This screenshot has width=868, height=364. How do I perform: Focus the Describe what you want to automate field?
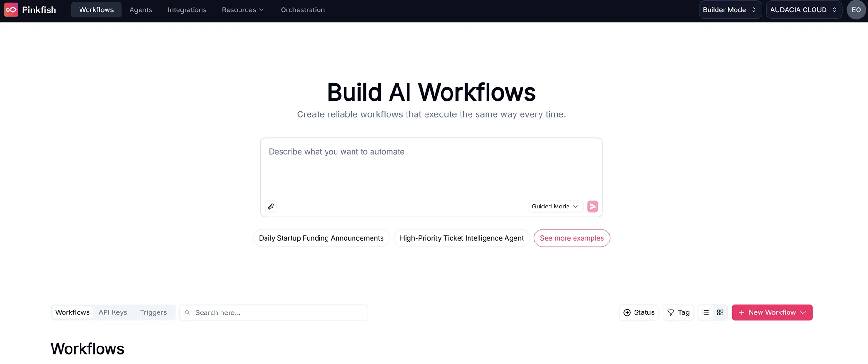431,170
